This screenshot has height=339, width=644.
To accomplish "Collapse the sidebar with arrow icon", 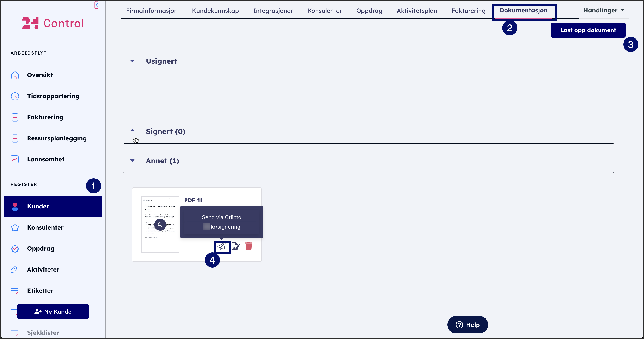I will 98,5.
